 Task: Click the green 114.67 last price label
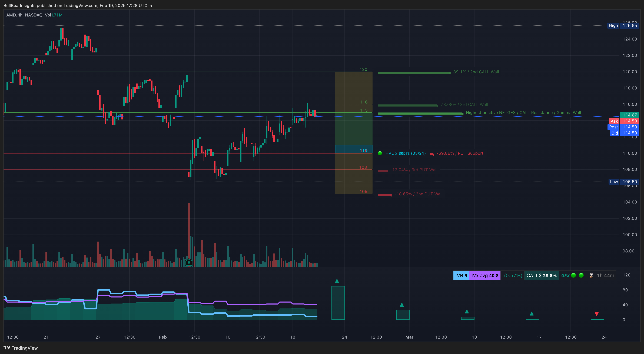(x=629, y=115)
